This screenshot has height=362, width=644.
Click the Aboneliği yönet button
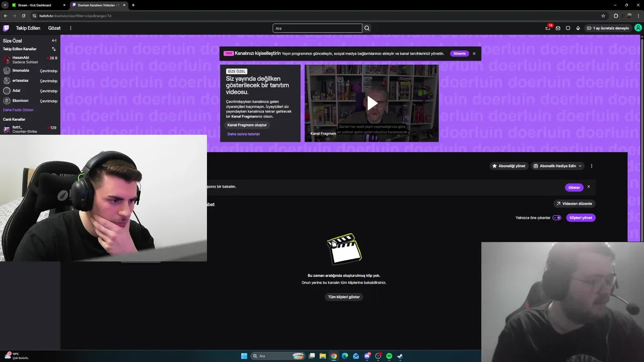click(x=509, y=166)
